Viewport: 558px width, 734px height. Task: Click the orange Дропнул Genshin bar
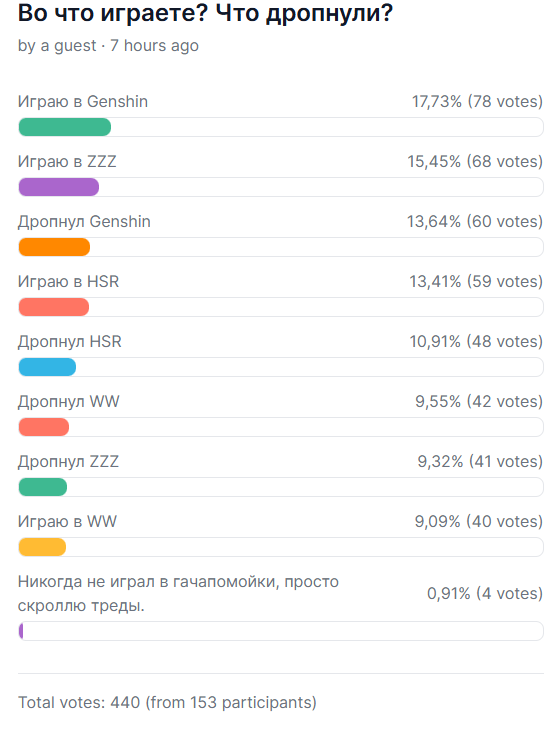pyautogui.click(x=54, y=247)
